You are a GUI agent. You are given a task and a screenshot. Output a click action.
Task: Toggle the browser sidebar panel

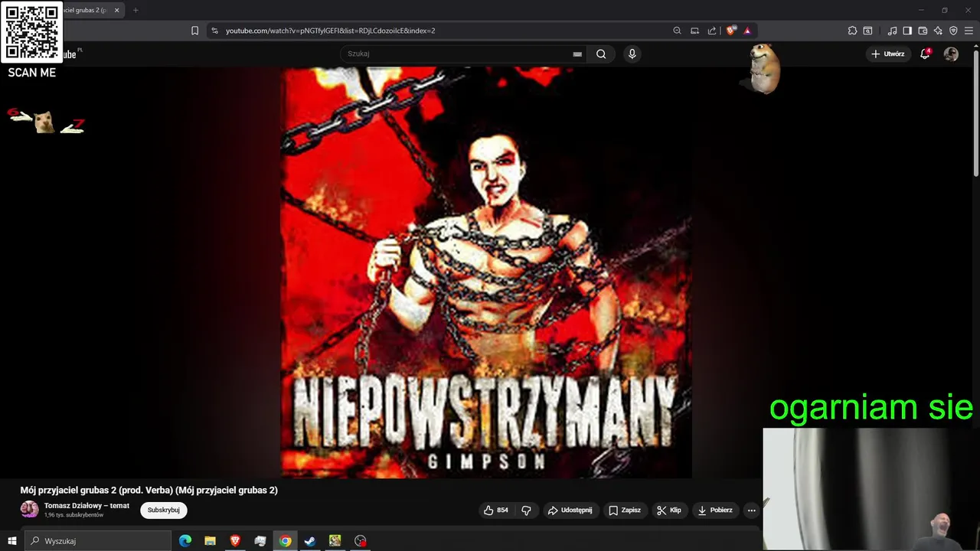[x=907, y=31]
